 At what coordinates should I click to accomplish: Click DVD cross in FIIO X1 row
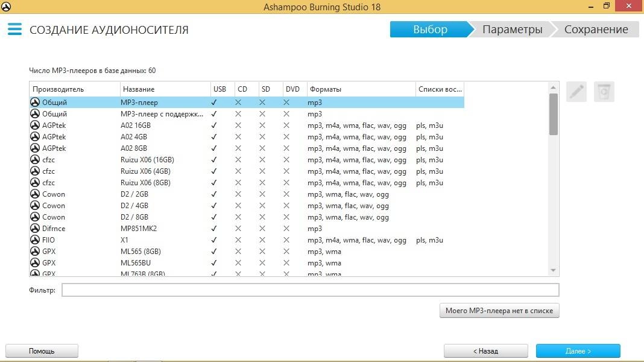(x=286, y=240)
